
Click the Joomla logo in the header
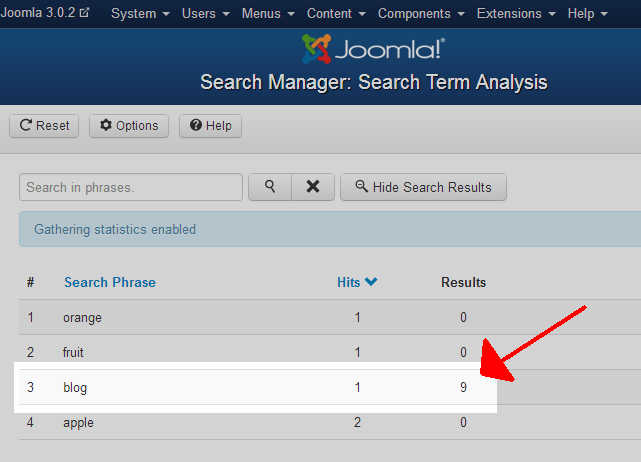pos(373,49)
